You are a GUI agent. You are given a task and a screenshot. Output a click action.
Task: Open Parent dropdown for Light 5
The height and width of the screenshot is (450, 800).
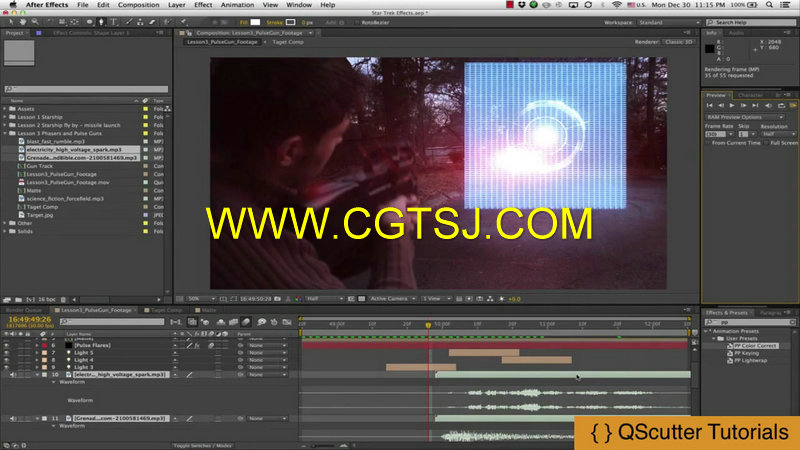coord(267,353)
